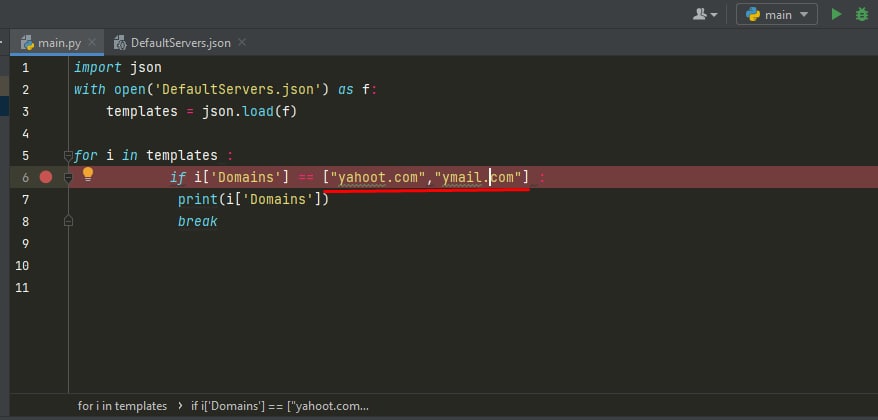Image resolution: width=878 pixels, height=420 pixels.
Task: Click the break keyword on line 8
Action: [198, 221]
